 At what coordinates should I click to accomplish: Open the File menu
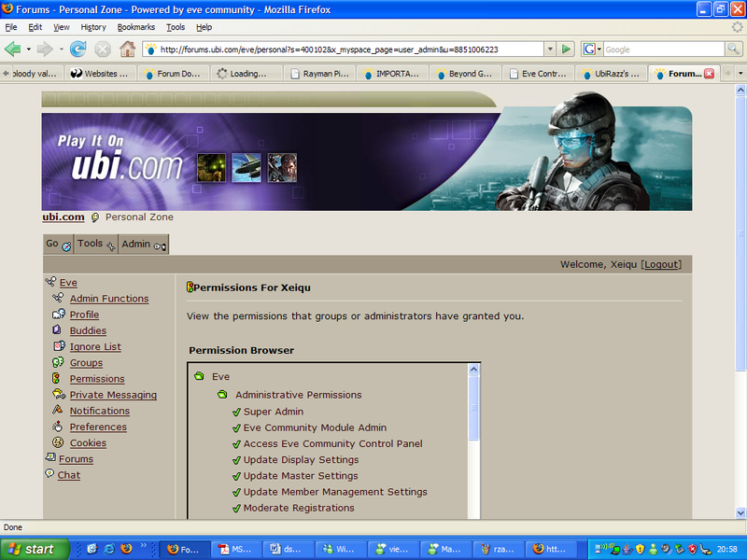[x=11, y=27]
